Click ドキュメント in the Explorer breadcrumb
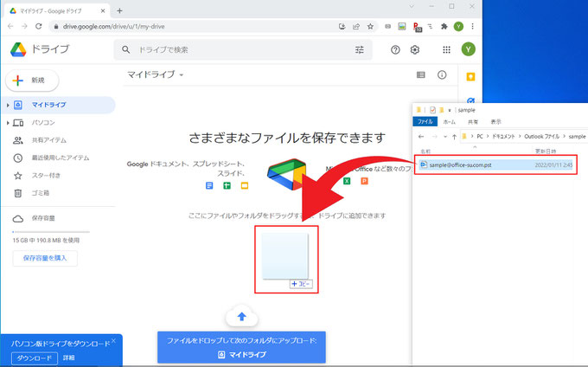Viewport: 588px width, 367px height. (x=503, y=137)
